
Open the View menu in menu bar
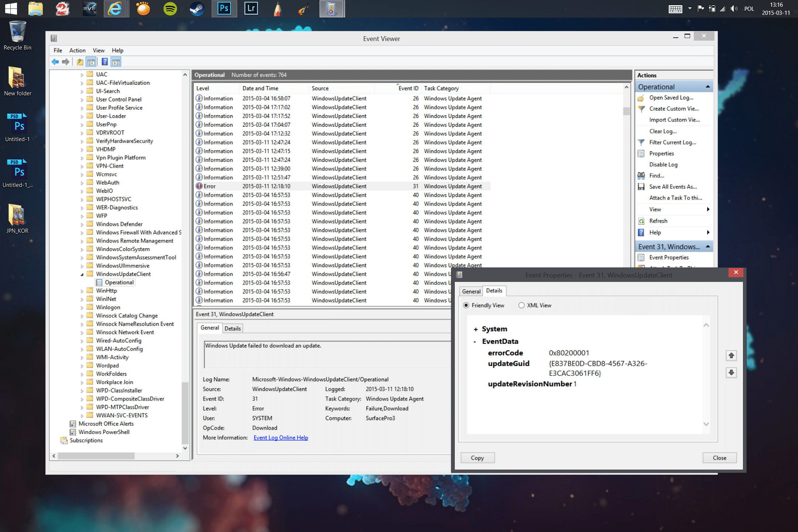coord(98,50)
